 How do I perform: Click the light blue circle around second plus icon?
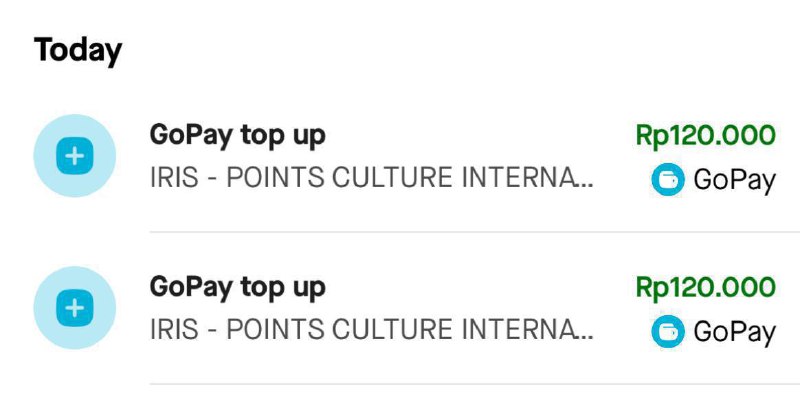tap(74, 308)
